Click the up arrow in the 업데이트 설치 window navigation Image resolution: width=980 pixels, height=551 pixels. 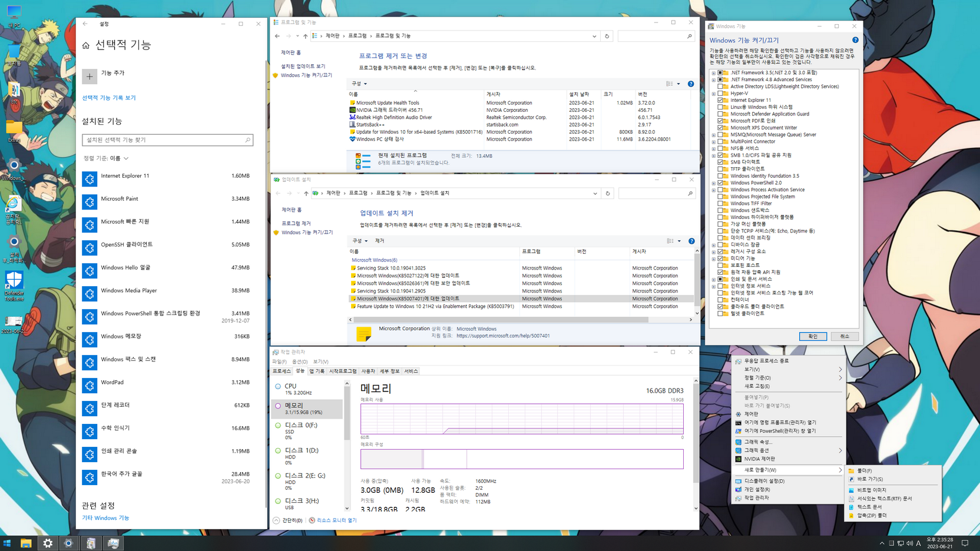point(306,193)
